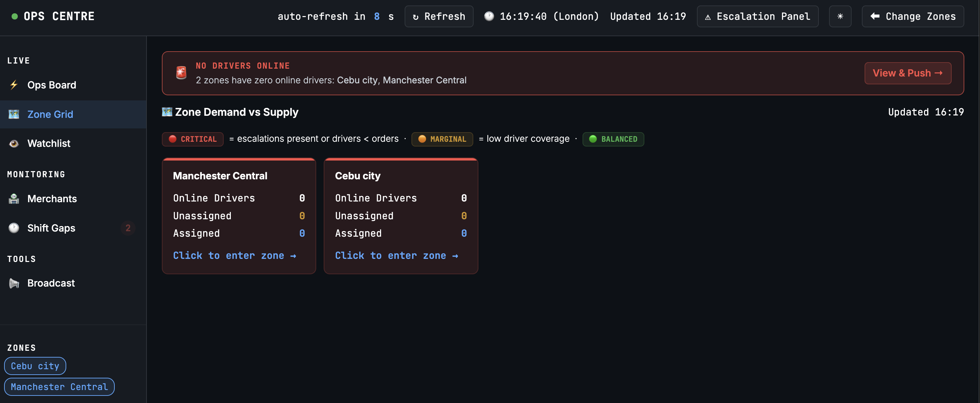Click the Merchants store icon
The image size is (980, 403).
click(14, 199)
